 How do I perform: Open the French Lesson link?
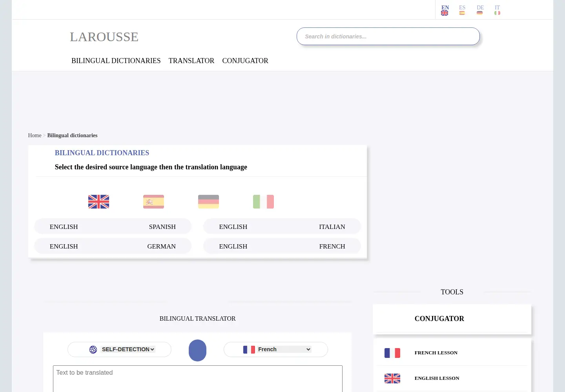(436, 353)
